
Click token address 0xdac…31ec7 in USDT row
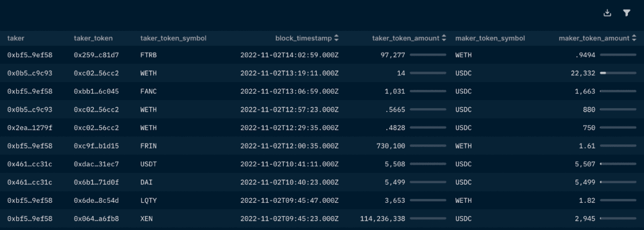[96, 164]
